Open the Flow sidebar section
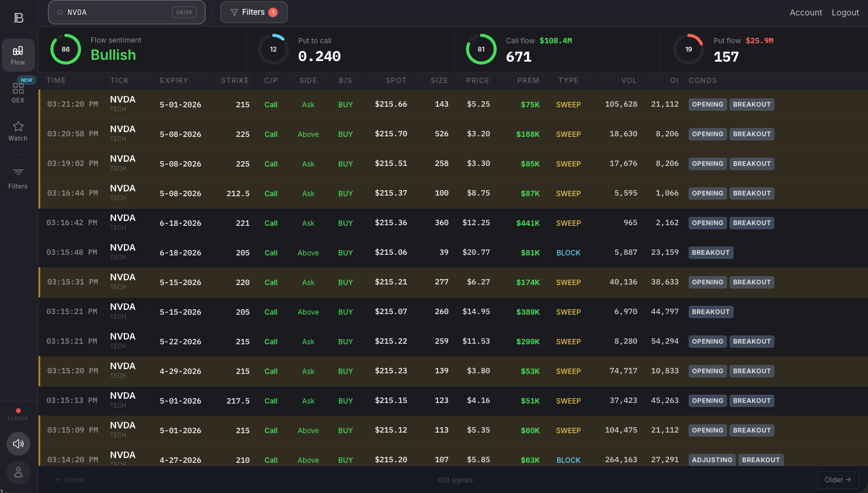Image resolution: width=868 pixels, height=493 pixels. pos(18,55)
